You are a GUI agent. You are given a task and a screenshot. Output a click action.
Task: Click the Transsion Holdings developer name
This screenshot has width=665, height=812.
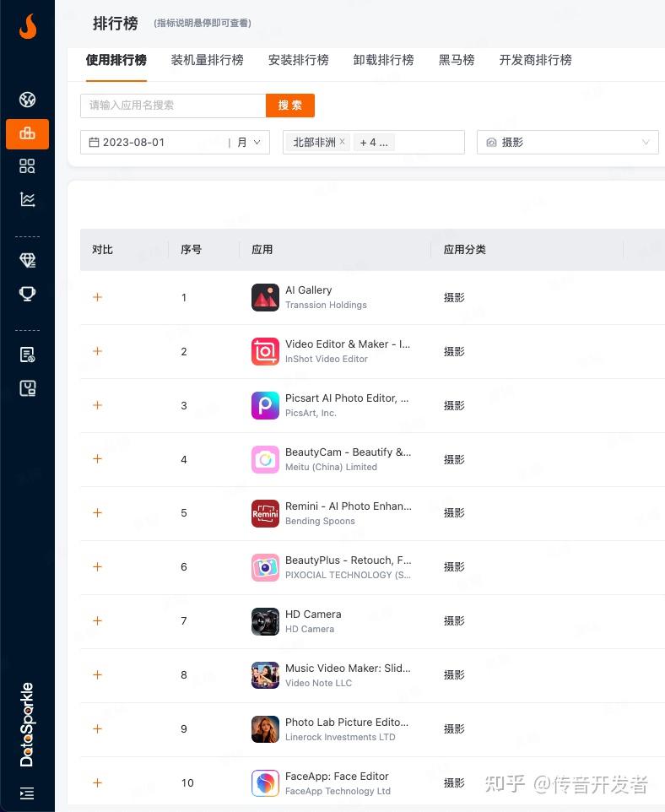pos(326,305)
